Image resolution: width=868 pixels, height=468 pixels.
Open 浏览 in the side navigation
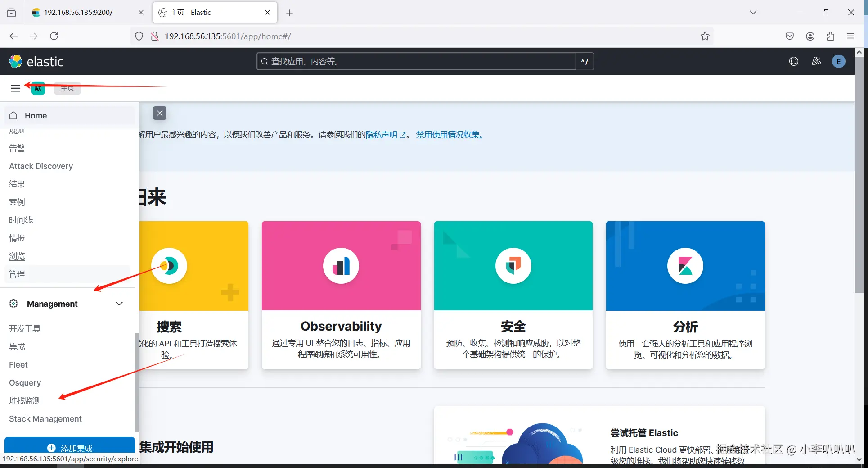click(x=17, y=256)
